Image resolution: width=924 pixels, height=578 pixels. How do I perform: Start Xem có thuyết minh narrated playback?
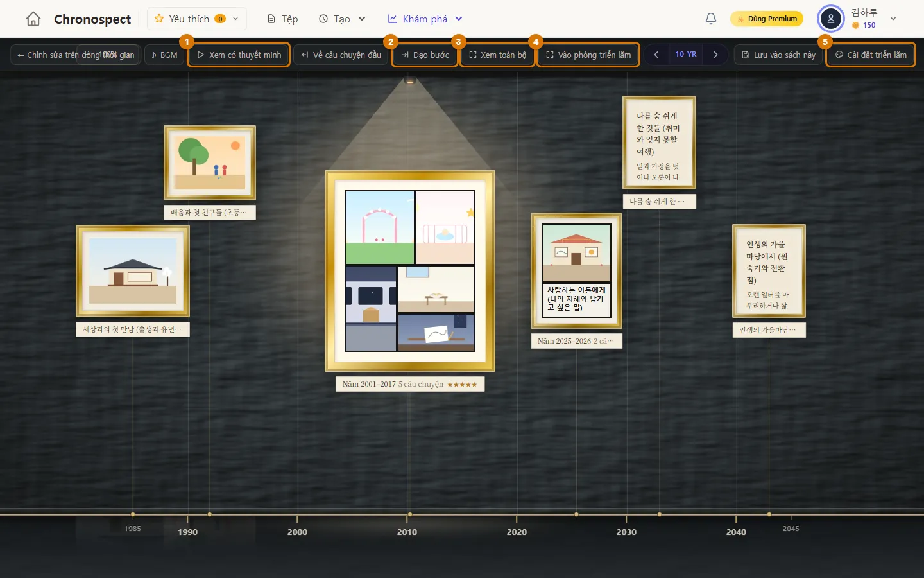239,55
